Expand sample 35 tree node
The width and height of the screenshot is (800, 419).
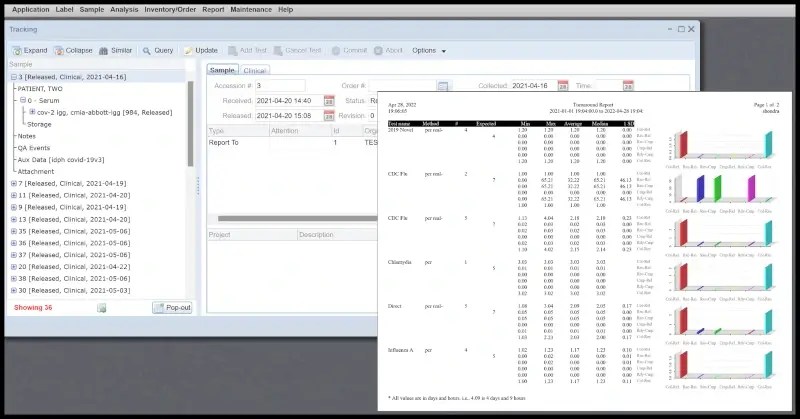14,231
